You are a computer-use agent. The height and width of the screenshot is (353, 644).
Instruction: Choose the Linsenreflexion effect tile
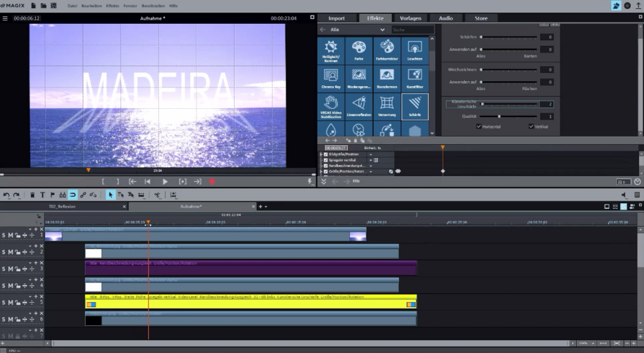(x=359, y=106)
